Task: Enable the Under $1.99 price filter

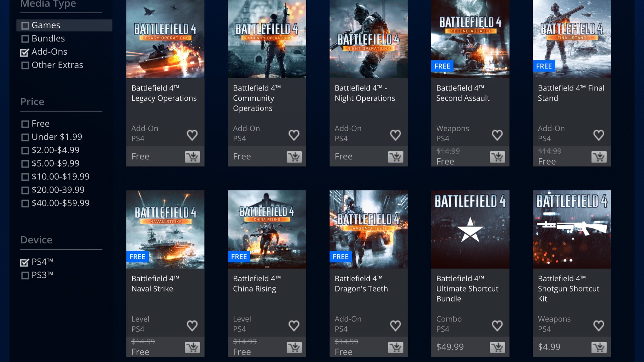Action: 25,137
